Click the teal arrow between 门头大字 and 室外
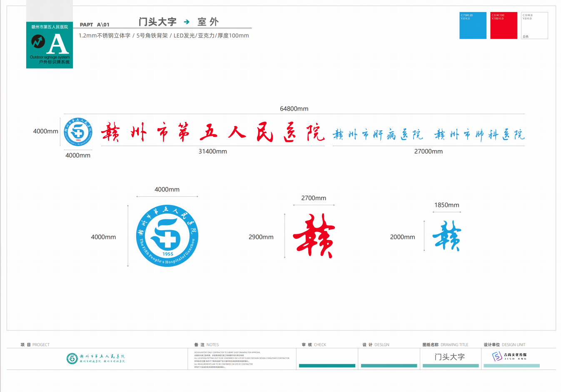 tap(187, 22)
